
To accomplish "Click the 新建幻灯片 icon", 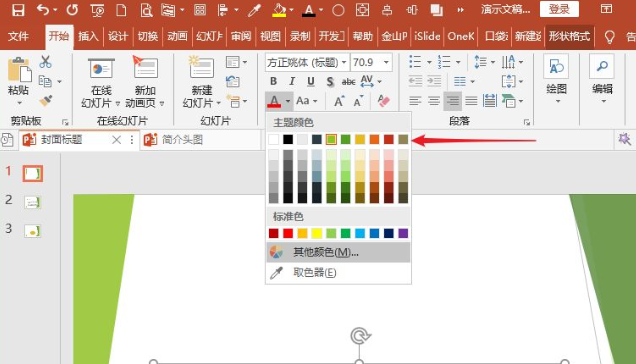I will 201,67.
